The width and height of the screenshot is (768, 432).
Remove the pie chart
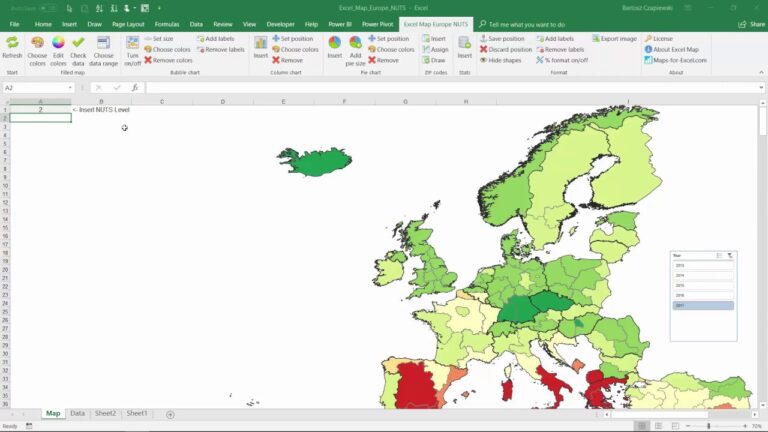[384, 60]
